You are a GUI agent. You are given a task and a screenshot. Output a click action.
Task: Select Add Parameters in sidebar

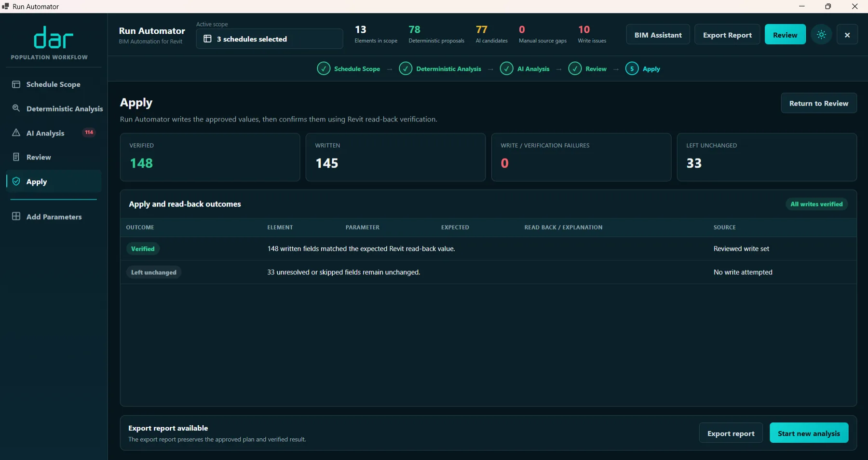pyautogui.click(x=54, y=217)
